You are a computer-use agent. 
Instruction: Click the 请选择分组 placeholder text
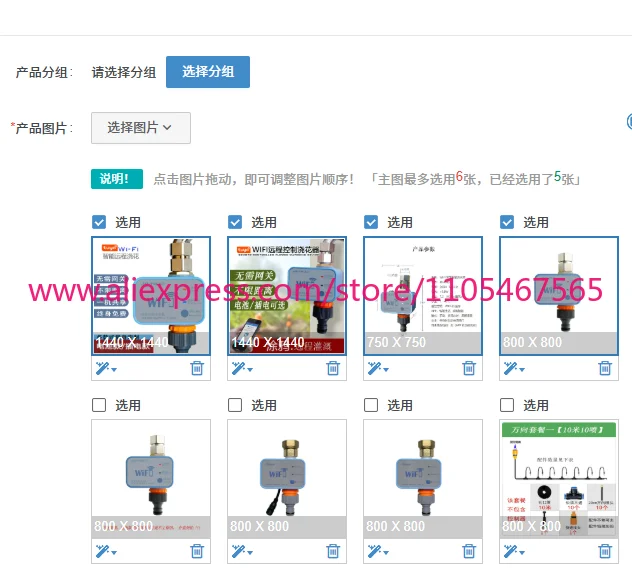tap(124, 73)
